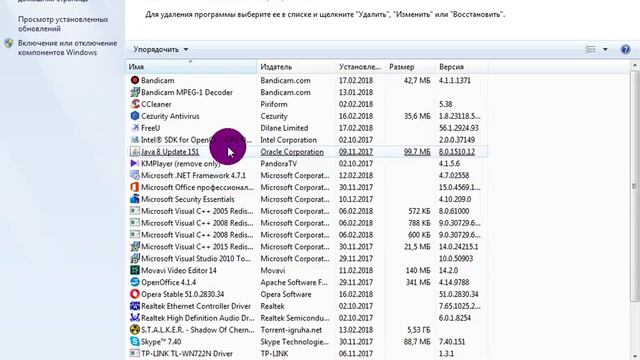
Task: Click publisher Realtek Semiconductor cell
Action: pos(295,318)
